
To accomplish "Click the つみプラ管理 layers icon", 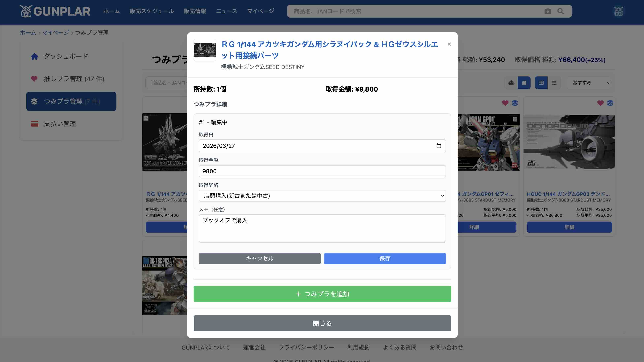I will coord(34,101).
